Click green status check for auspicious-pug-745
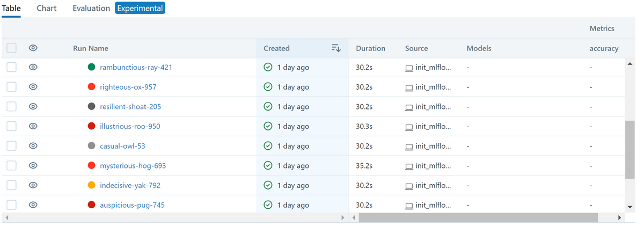Image resolution: width=644 pixels, height=226 pixels. click(268, 205)
